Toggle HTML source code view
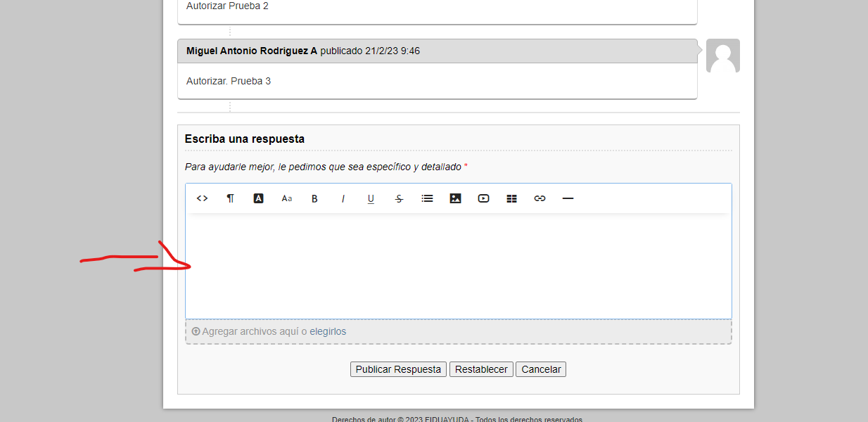Viewport: 868px width, 422px height. click(202, 198)
